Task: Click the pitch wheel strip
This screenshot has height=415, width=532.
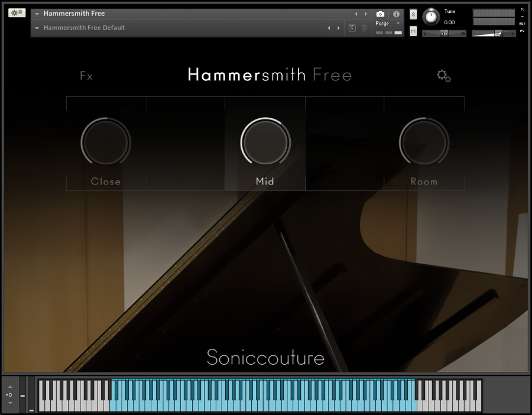Action: coord(22,394)
